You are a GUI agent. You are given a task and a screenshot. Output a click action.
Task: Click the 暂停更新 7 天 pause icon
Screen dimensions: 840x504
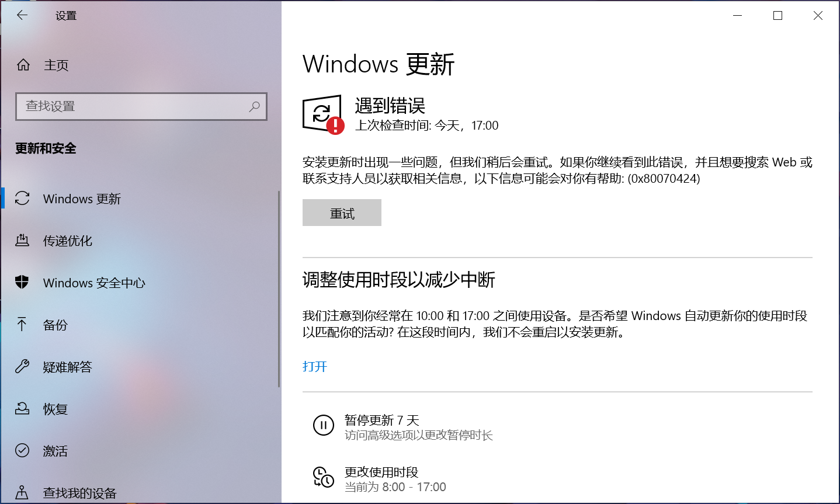(x=323, y=425)
